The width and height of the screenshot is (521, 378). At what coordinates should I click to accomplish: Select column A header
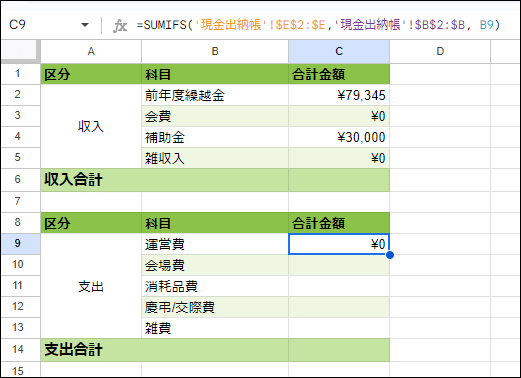tap(91, 51)
